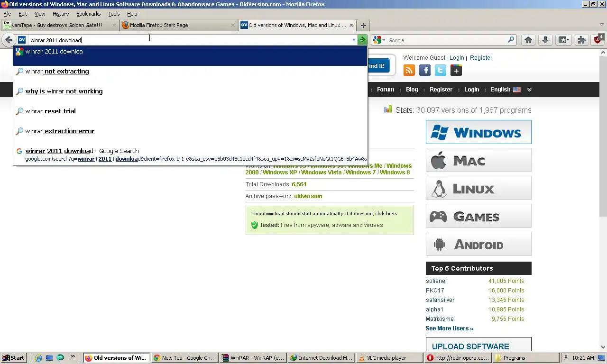Image resolution: width=607 pixels, height=364 pixels.
Task: Select highlighted 'winrar 2011 downloa' suggestion
Action: 190,56
